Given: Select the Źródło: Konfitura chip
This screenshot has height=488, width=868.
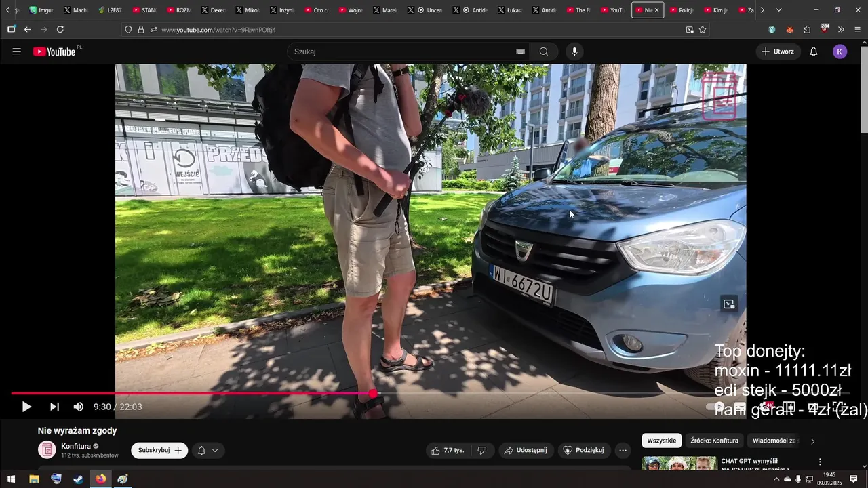Looking at the screenshot, I should click(x=714, y=441).
